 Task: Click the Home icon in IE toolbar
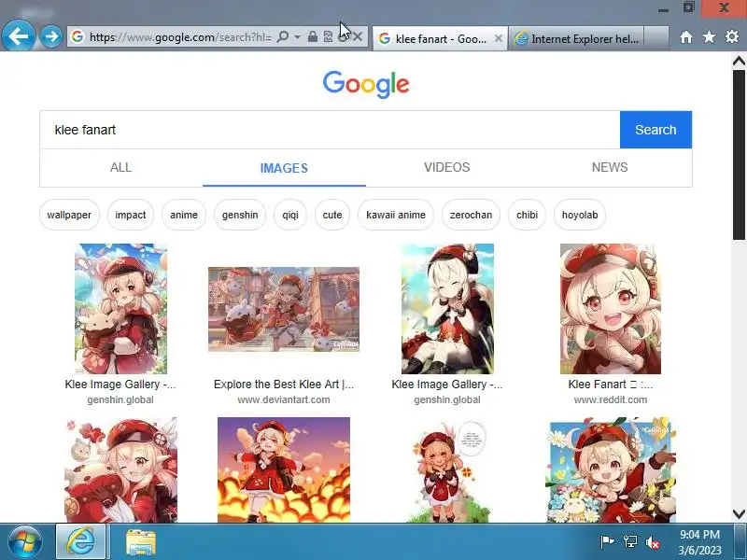pos(686,37)
